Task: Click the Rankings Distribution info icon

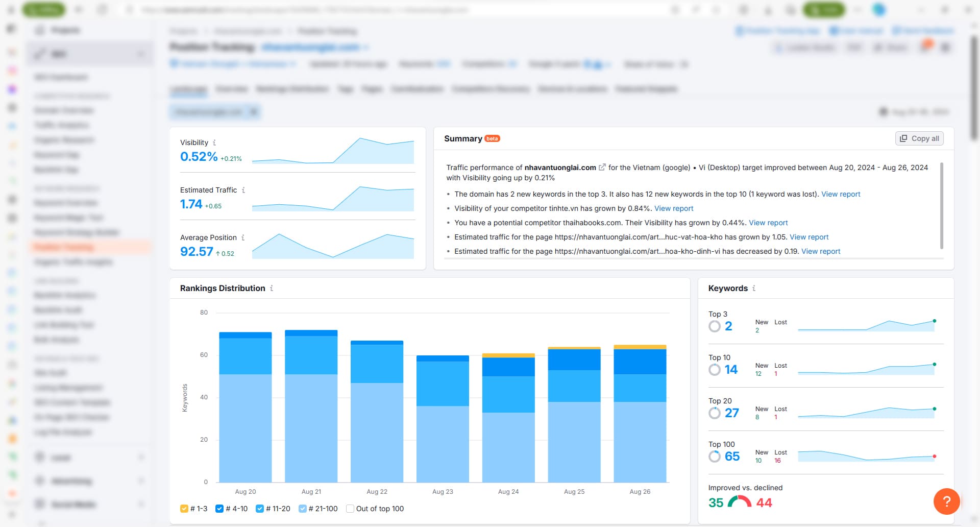Action: [x=272, y=289]
